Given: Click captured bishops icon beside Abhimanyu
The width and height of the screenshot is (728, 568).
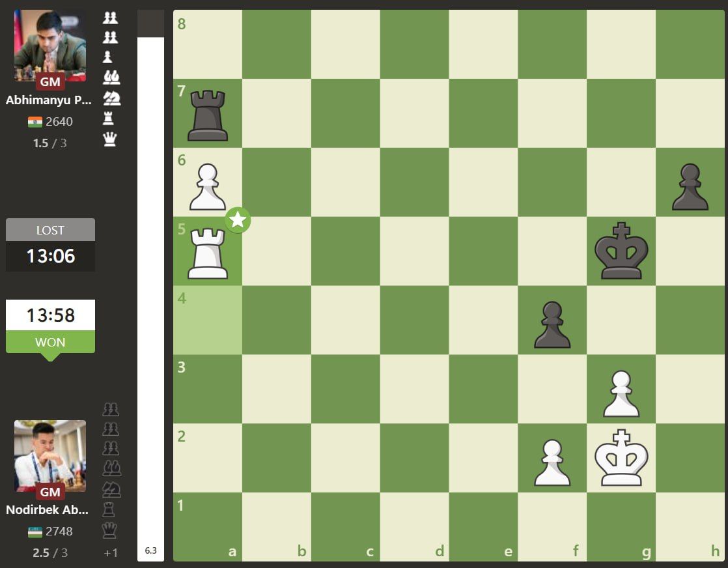Looking at the screenshot, I should [x=111, y=77].
